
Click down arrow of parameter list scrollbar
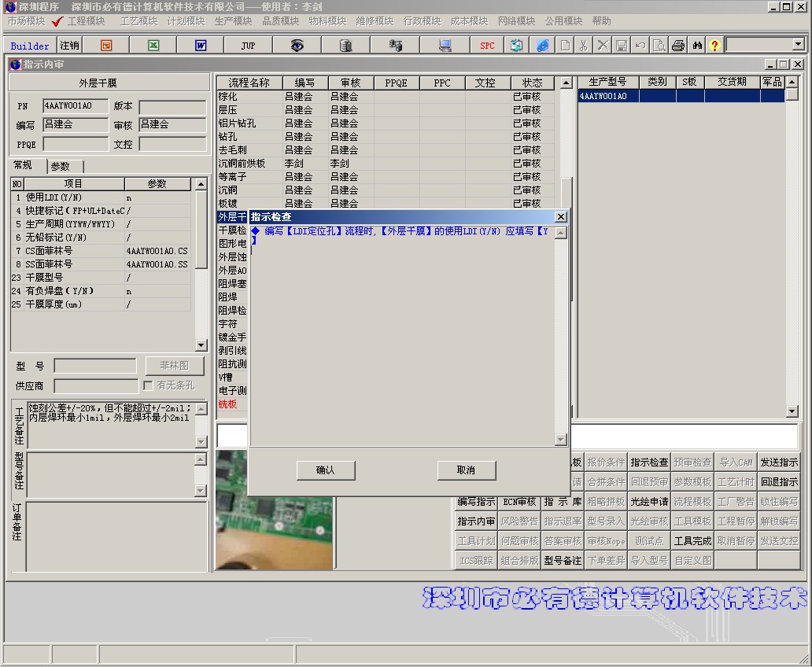[x=201, y=345]
